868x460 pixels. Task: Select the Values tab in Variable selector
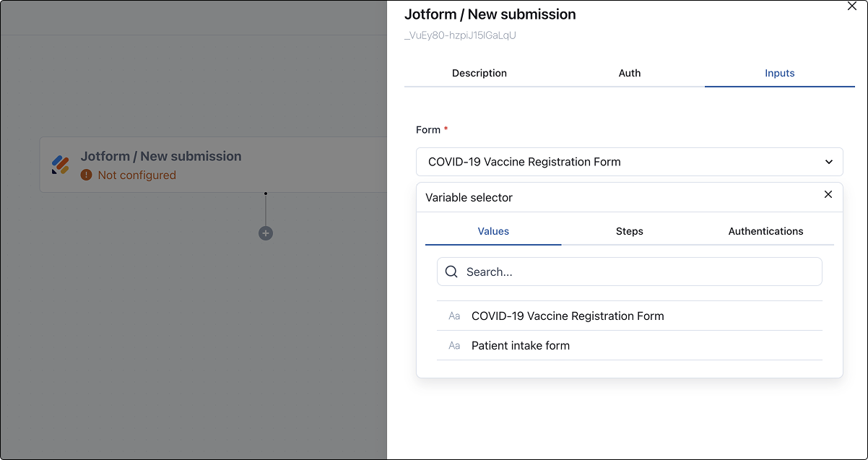point(493,231)
